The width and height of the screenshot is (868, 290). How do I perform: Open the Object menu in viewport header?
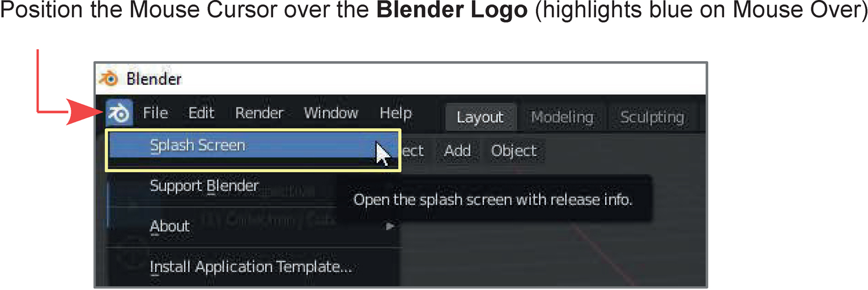[513, 151]
